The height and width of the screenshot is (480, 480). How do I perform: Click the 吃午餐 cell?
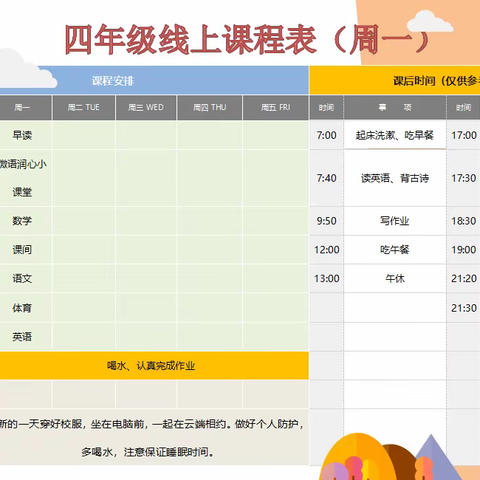point(395,249)
